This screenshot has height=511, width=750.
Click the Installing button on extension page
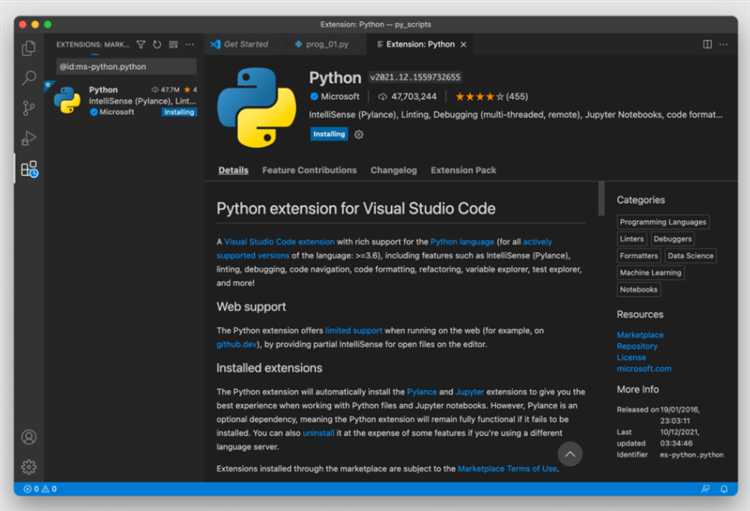pyautogui.click(x=329, y=134)
